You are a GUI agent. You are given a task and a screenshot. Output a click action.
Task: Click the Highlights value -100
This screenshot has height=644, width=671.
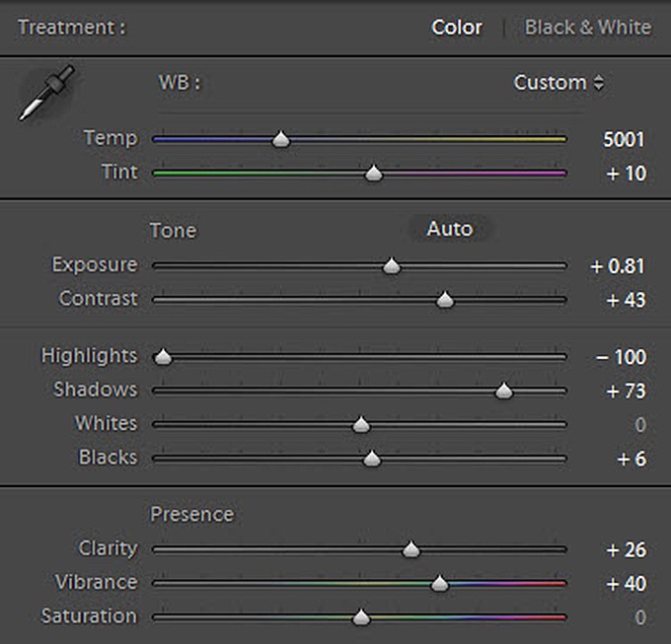pos(621,357)
